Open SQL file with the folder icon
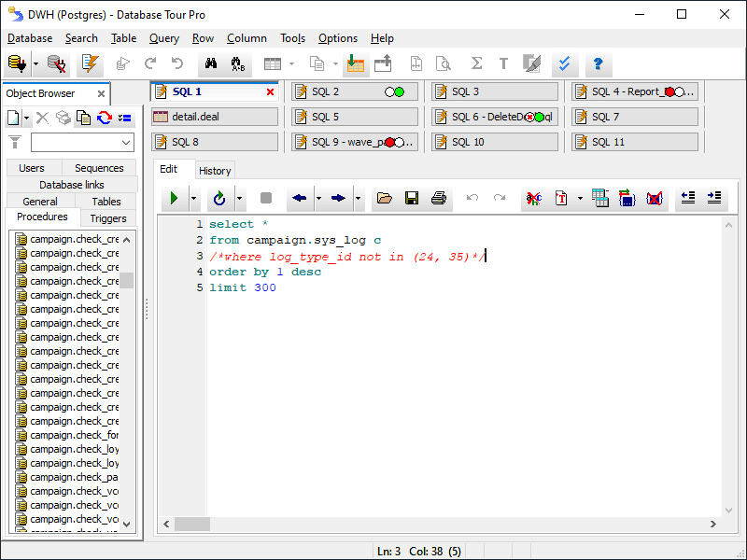This screenshot has height=560, width=747. click(x=384, y=198)
